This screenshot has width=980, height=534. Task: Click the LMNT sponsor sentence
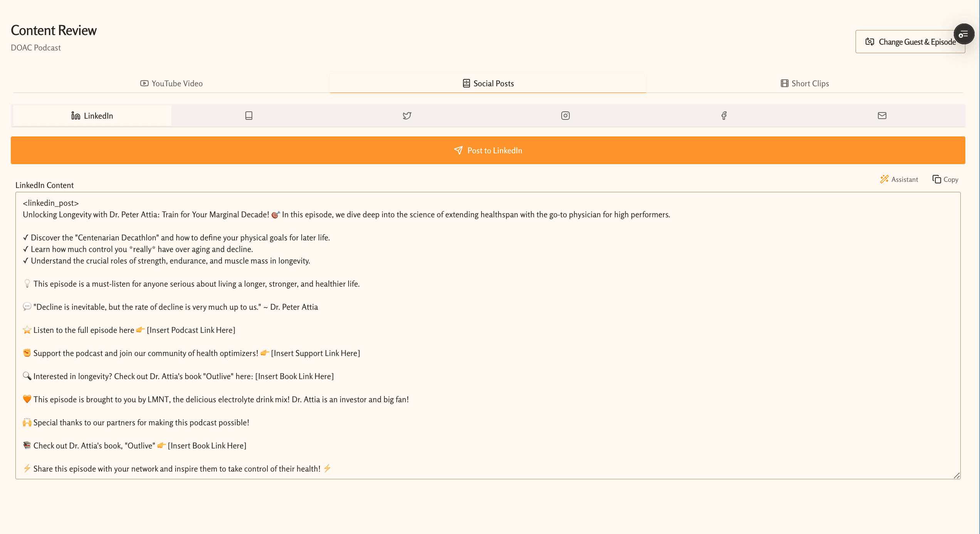point(216,400)
